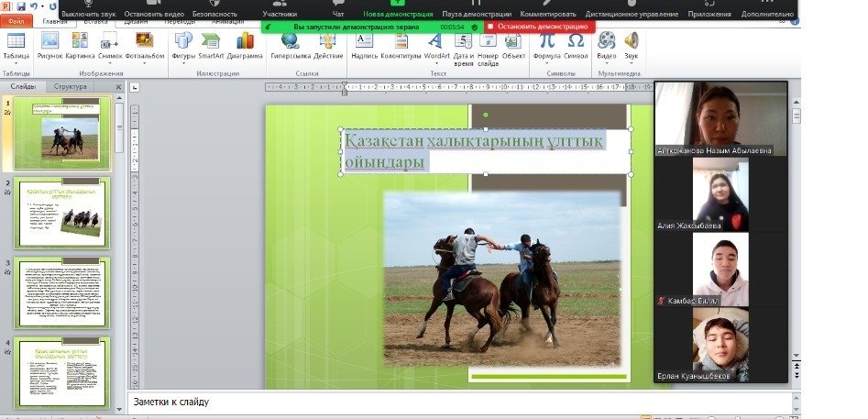The image size is (868, 419).
Task: Click the Рисунок insert picture icon
Action: [x=49, y=40]
